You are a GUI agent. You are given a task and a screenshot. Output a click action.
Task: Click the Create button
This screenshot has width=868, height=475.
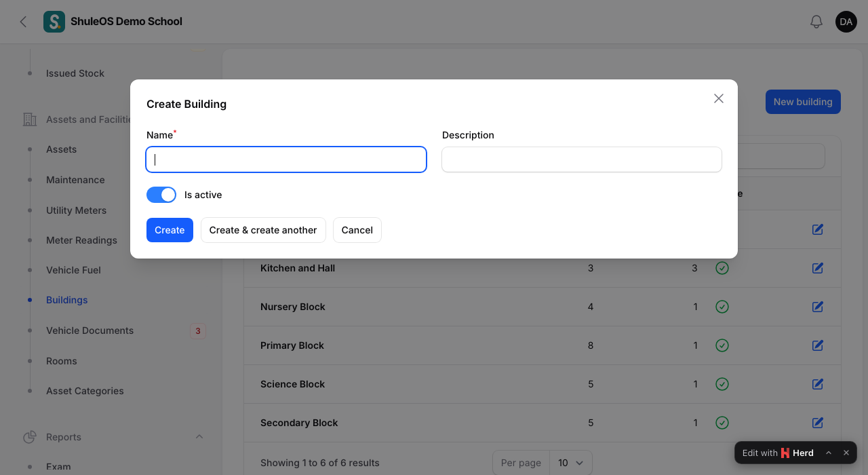[170, 230]
